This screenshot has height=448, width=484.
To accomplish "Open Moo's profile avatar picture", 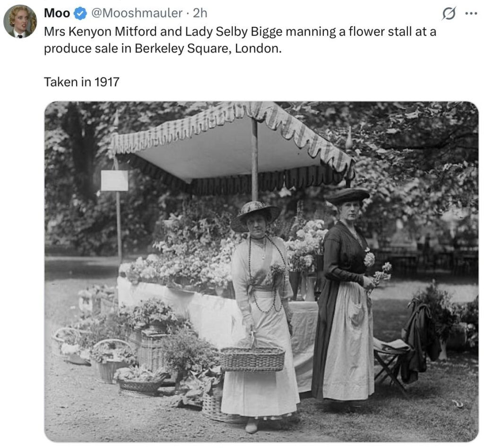I will click(x=20, y=21).
